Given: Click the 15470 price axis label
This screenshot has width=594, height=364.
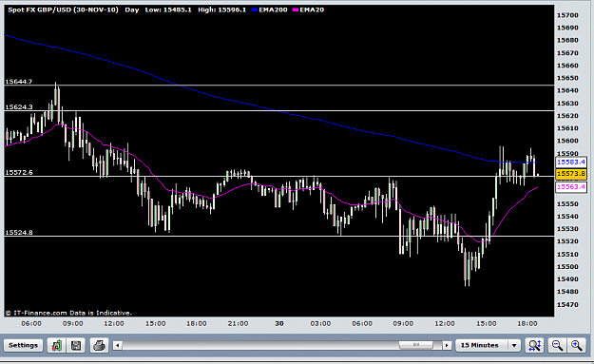Looking at the screenshot, I should point(567,304).
